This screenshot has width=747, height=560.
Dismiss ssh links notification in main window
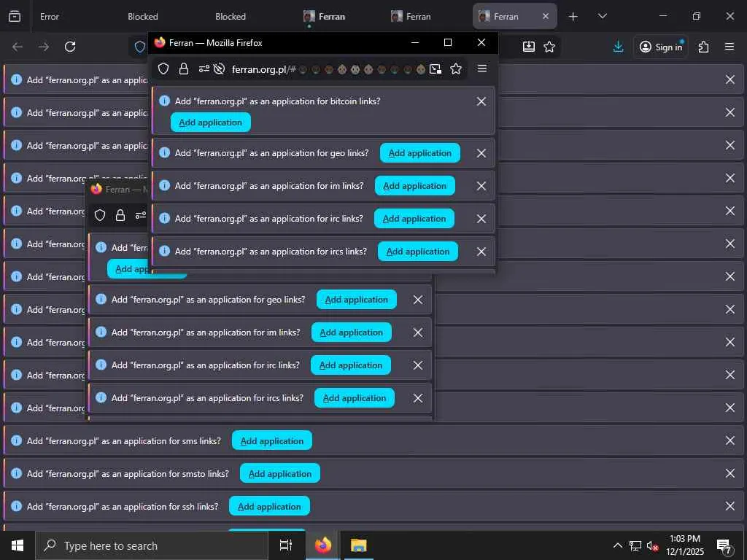click(x=729, y=507)
